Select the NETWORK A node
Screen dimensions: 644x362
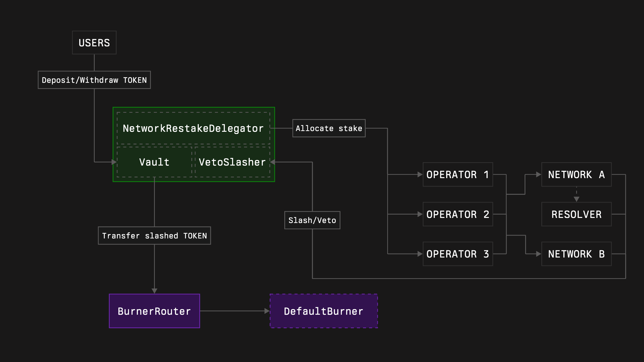click(x=576, y=174)
